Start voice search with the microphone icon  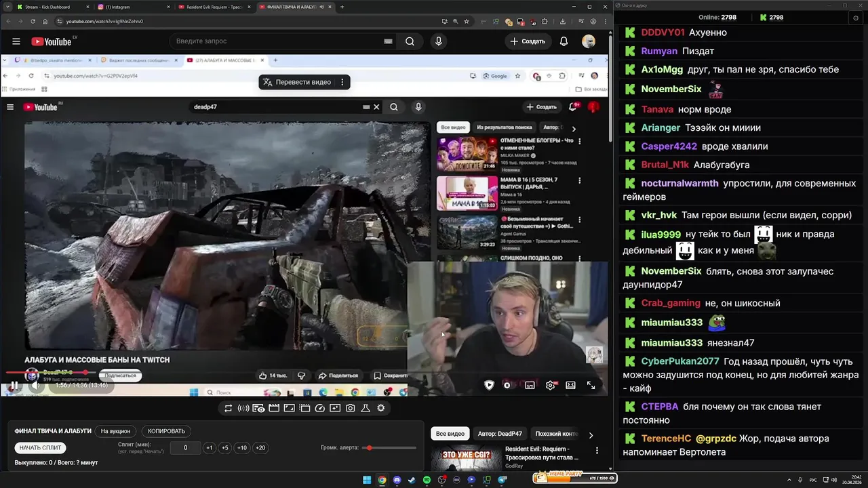439,41
